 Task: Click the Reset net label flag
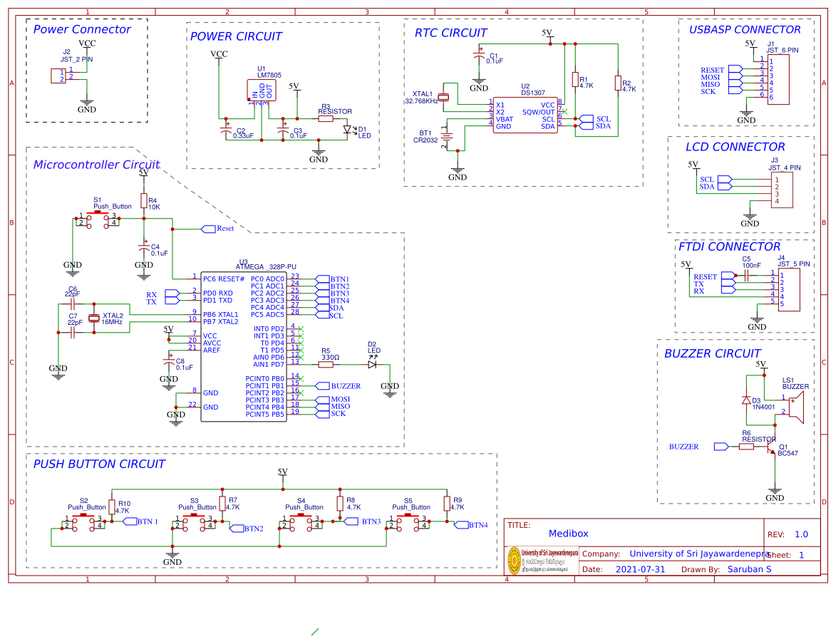[217, 229]
